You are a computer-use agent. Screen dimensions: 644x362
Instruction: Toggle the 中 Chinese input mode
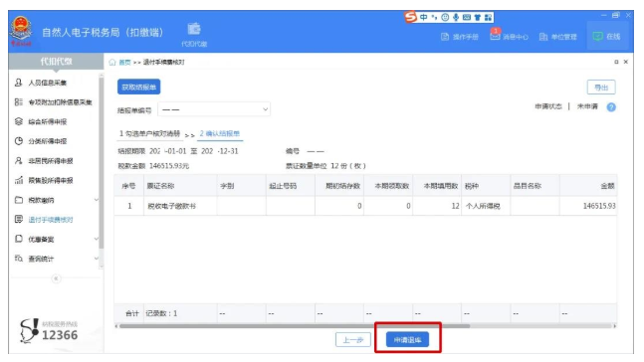click(x=423, y=17)
